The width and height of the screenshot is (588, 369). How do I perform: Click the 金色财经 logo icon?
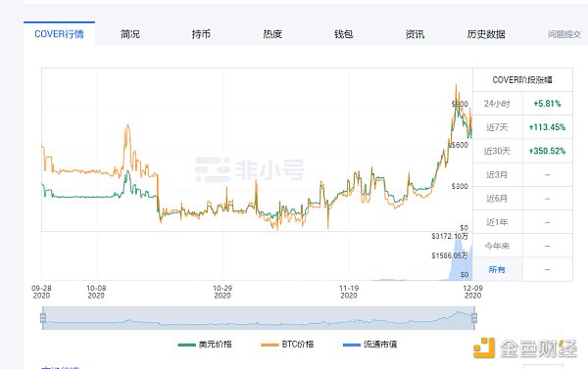tap(484, 348)
